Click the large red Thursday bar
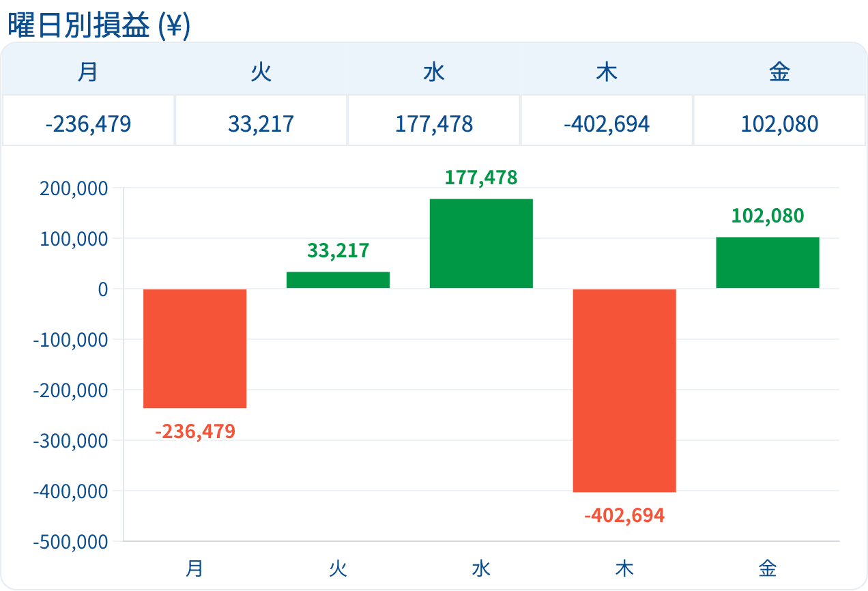The height and width of the screenshot is (591, 868). coord(624,390)
